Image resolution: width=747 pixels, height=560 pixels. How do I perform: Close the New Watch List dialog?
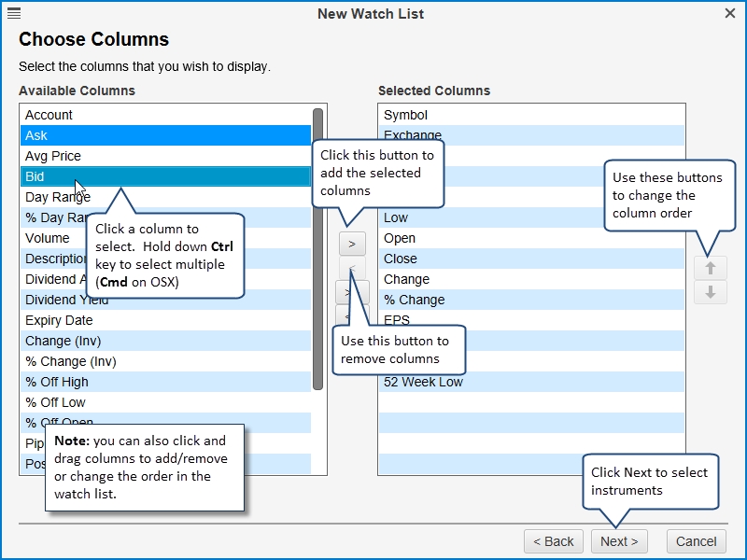(x=730, y=13)
